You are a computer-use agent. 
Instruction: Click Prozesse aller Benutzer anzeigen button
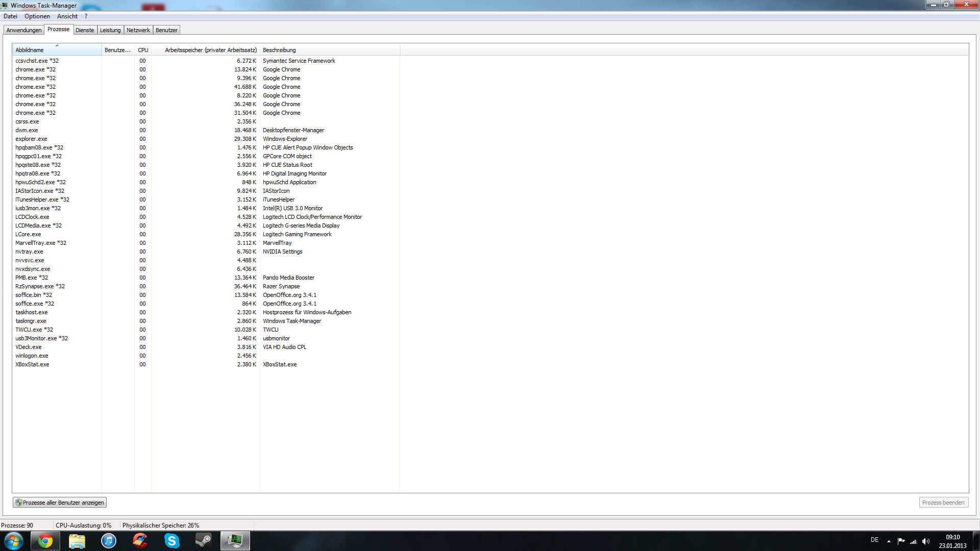tap(60, 503)
